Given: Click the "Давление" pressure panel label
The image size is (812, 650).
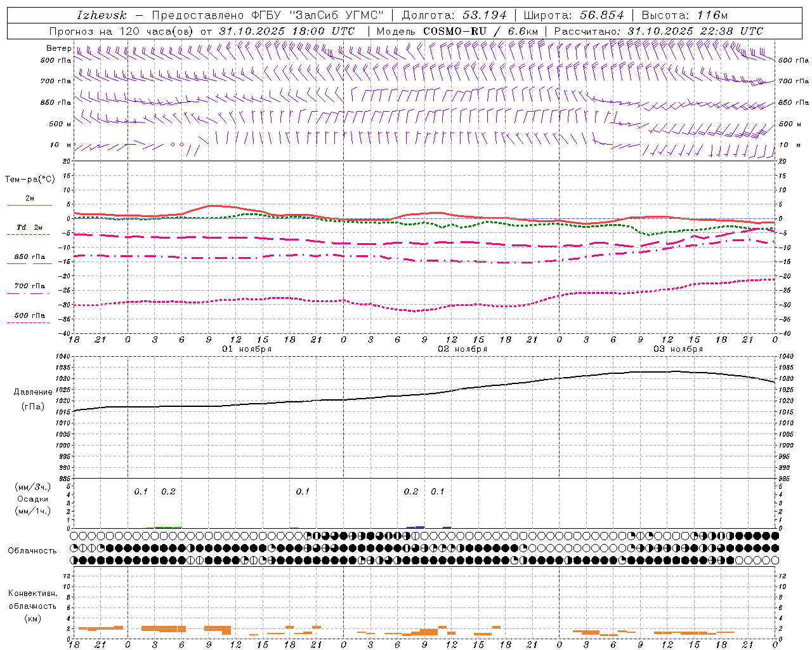Looking at the screenshot, I should 33,392.
